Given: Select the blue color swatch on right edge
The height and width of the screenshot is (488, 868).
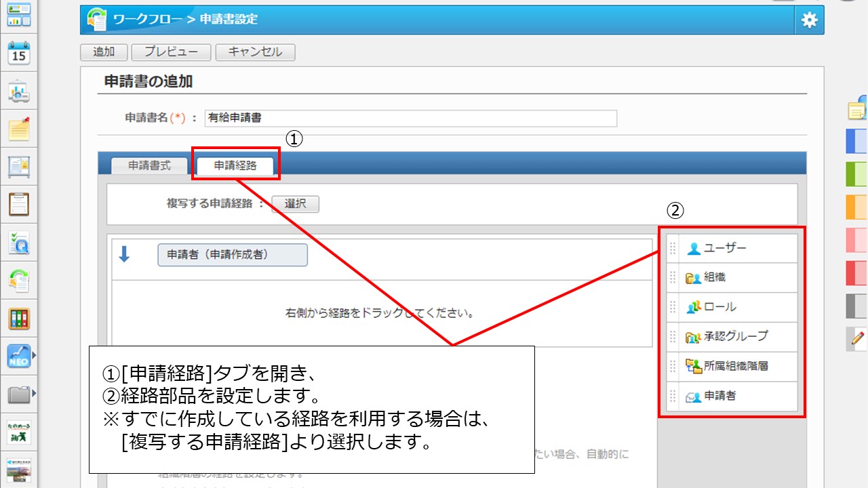Looking at the screenshot, I should pos(857,141).
